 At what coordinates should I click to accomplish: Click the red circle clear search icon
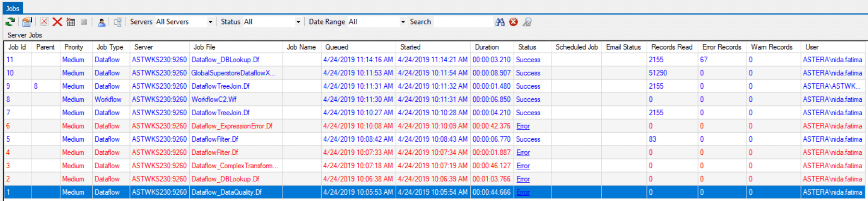(514, 22)
